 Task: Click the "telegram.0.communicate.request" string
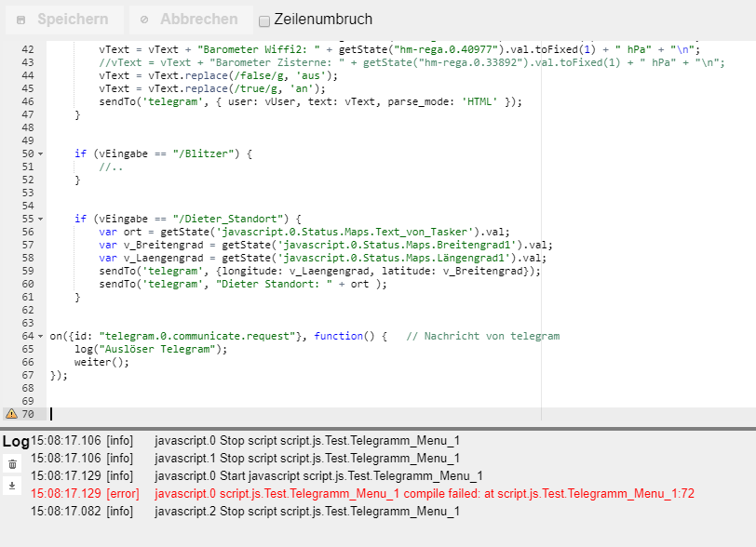[197, 336]
